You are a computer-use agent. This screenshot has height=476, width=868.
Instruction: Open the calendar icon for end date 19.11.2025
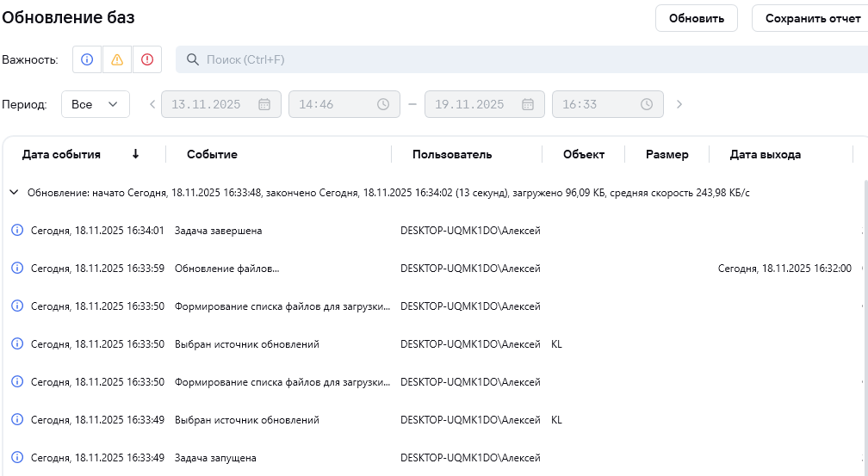pyautogui.click(x=528, y=104)
